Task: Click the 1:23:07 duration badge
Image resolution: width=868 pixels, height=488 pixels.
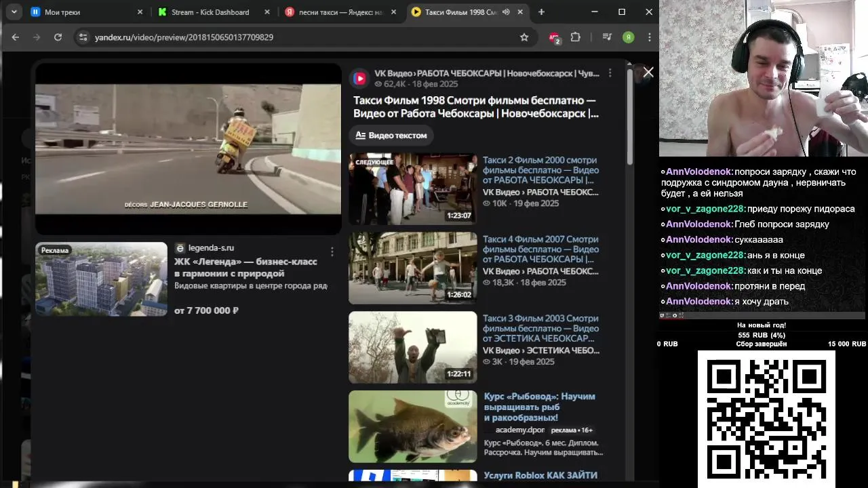Action: [x=459, y=216]
